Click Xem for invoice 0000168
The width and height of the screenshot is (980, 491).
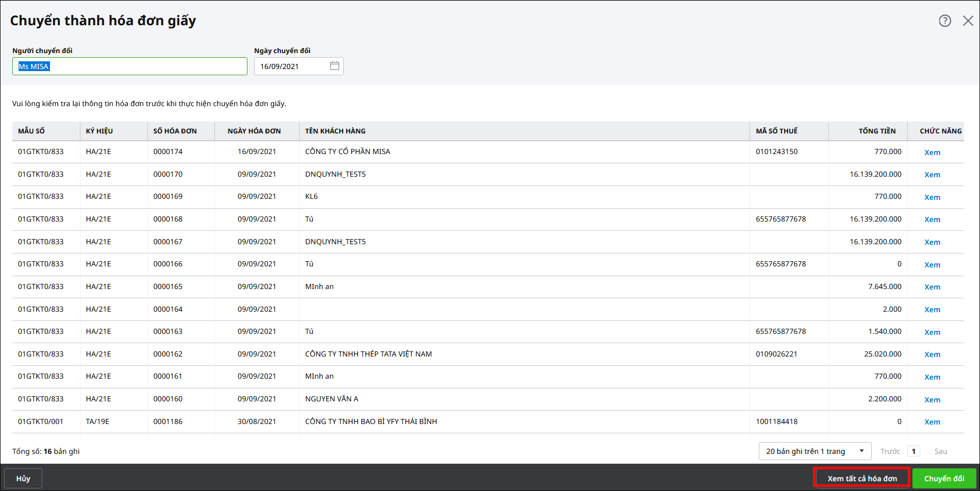point(932,219)
